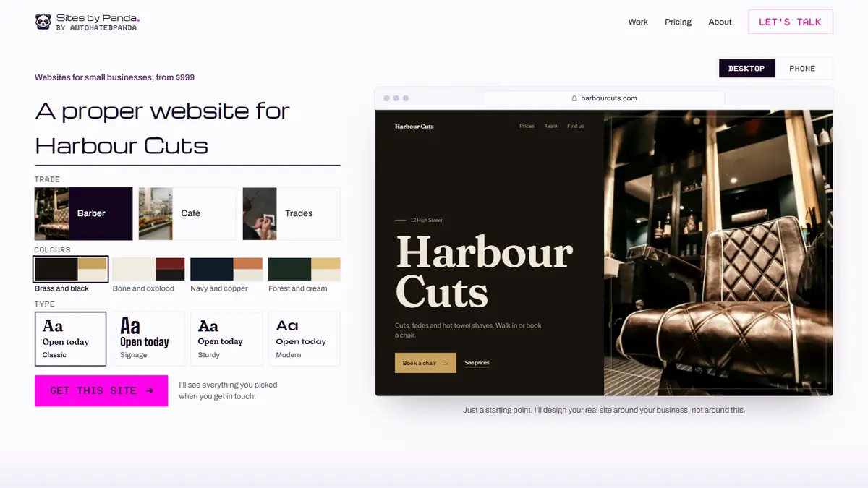This screenshot has height=488, width=868.
Task: Click the GET THIS SITE button
Action: click(x=101, y=391)
